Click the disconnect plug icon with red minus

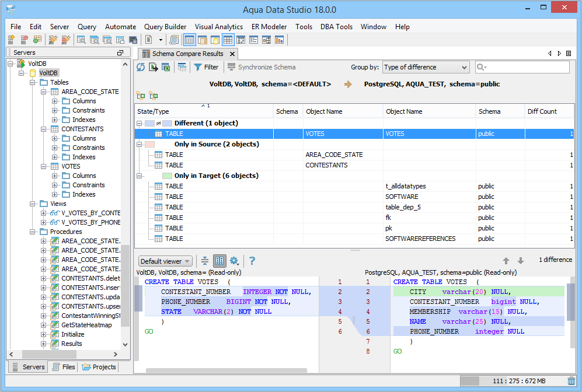tap(66, 40)
